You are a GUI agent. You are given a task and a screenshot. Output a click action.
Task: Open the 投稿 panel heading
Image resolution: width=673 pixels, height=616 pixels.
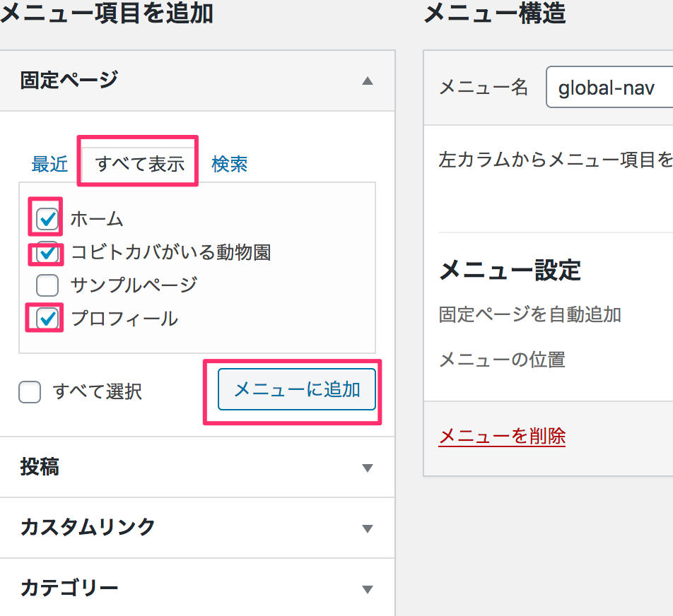pos(40,467)
